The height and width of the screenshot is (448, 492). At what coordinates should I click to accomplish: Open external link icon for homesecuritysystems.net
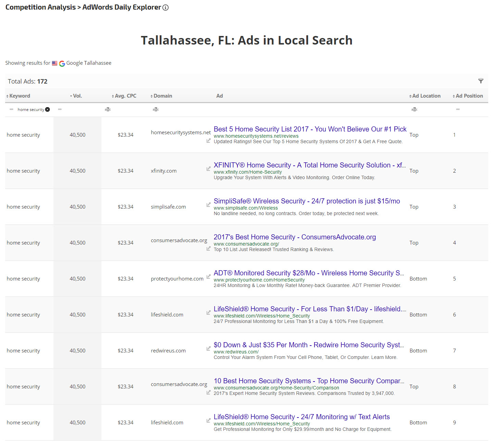[x=208, y=141]
